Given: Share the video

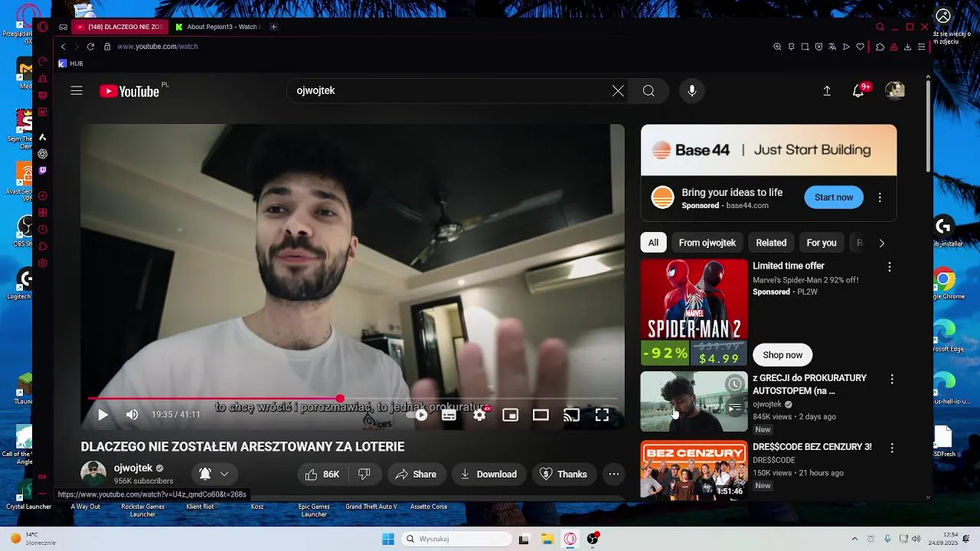Looking at the screenshot, I should pos(416,474).
